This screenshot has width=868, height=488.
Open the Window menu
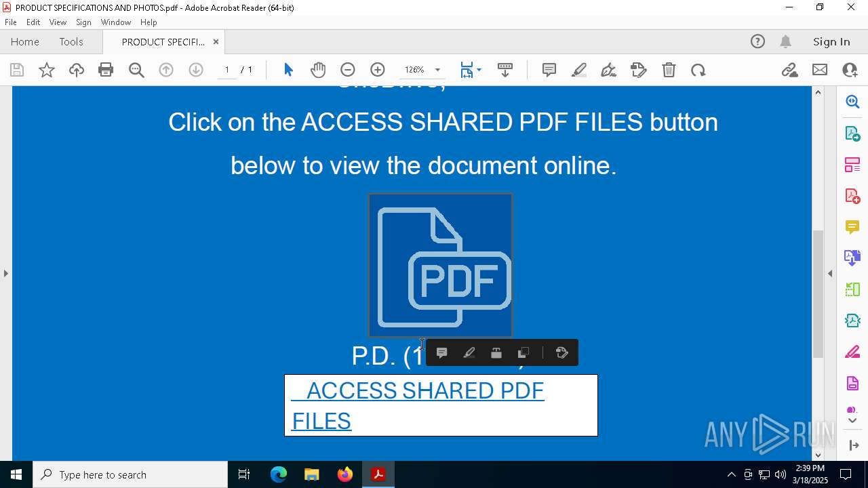point(116,22)
